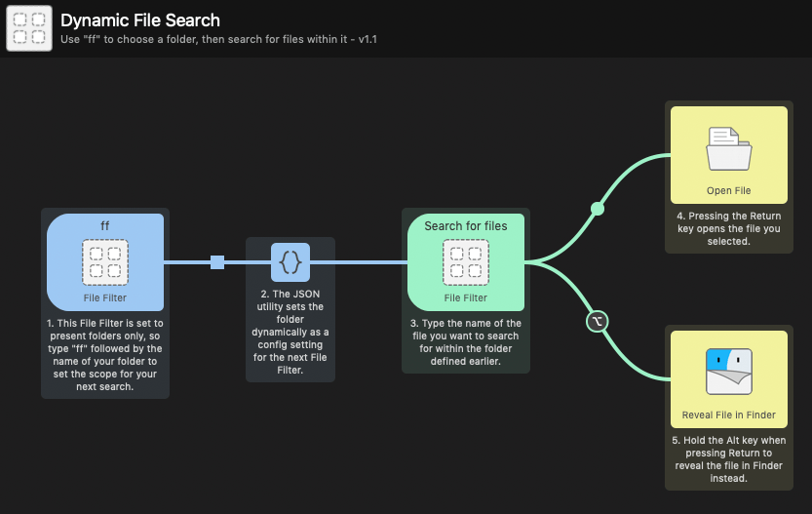Click grid icon in Search for files node
This screenshot has height=514, width=812.
coord(465,262)
